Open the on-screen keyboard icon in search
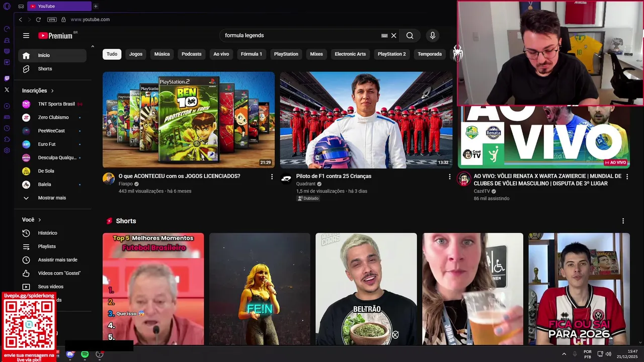 (x=384, y=36)
